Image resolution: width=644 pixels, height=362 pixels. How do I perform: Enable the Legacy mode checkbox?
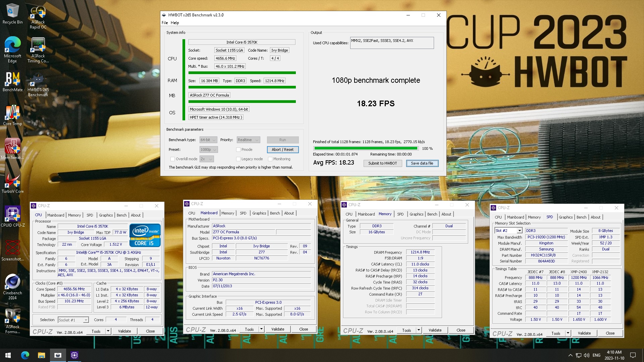[238, 159]
